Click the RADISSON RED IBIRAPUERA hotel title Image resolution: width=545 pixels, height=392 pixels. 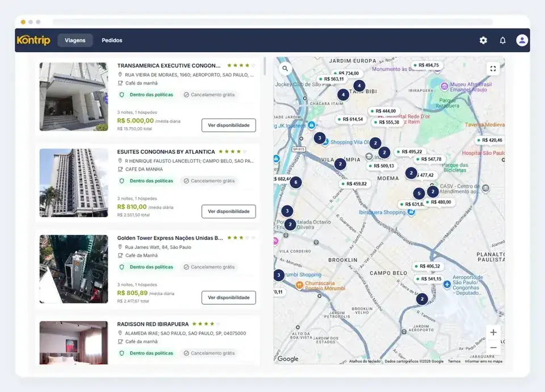coord(153,324)
